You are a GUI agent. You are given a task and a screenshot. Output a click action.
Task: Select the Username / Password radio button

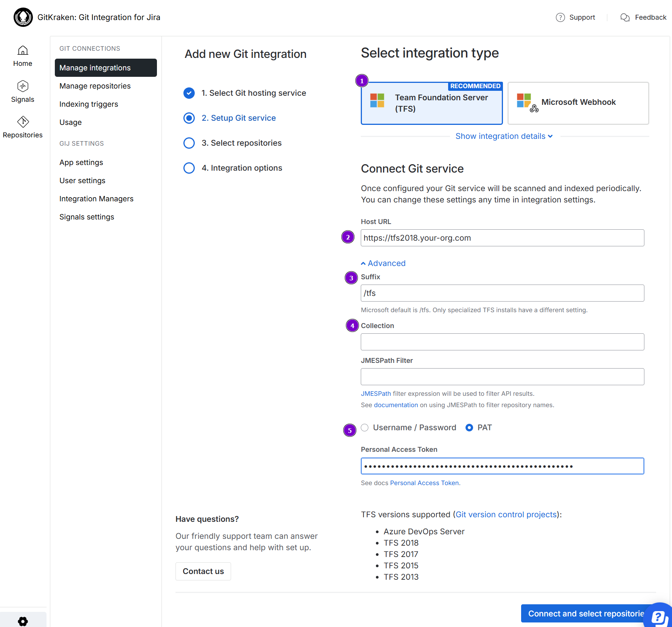tap(365, 428)
